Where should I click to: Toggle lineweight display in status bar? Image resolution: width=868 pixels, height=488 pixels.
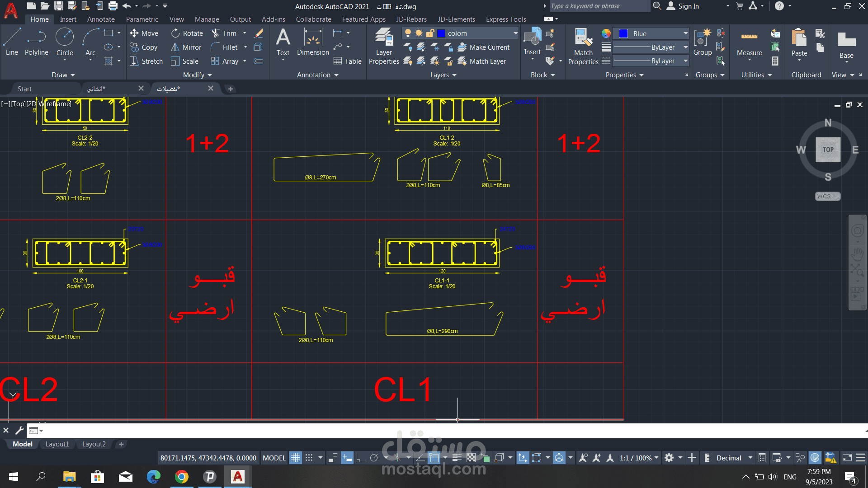pyautogui.click(x=457, y=458)
